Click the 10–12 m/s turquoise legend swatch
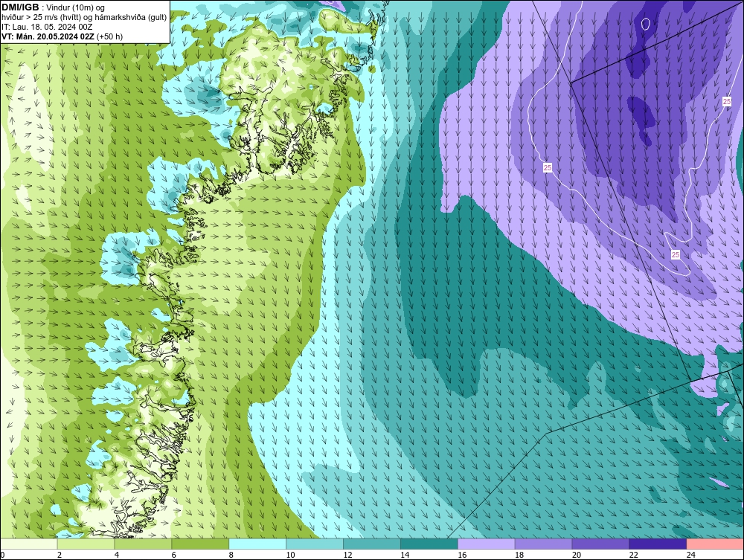The width and height of the screenshot is (744, 560). click(315, 544)
